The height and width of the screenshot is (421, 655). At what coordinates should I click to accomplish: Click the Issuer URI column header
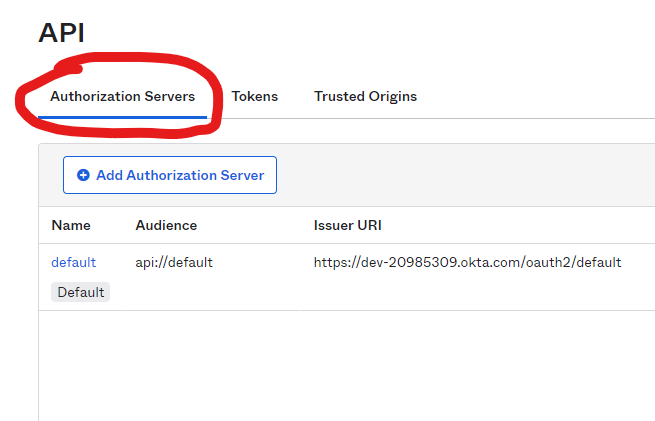(348, 226)
